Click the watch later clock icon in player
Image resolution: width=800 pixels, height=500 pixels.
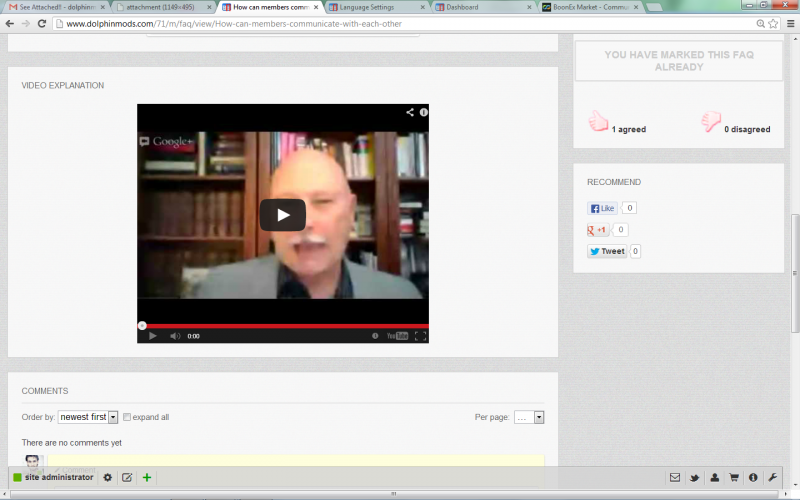tap(375, 336)
